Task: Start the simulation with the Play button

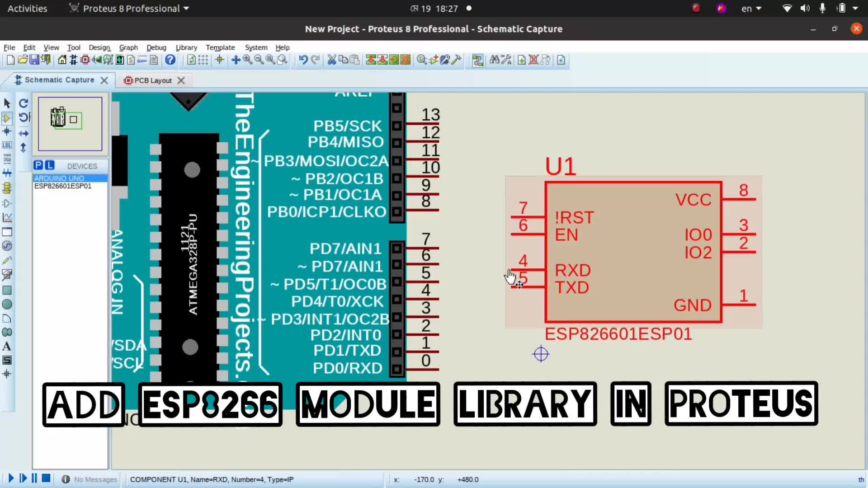Action: (11, 478)
